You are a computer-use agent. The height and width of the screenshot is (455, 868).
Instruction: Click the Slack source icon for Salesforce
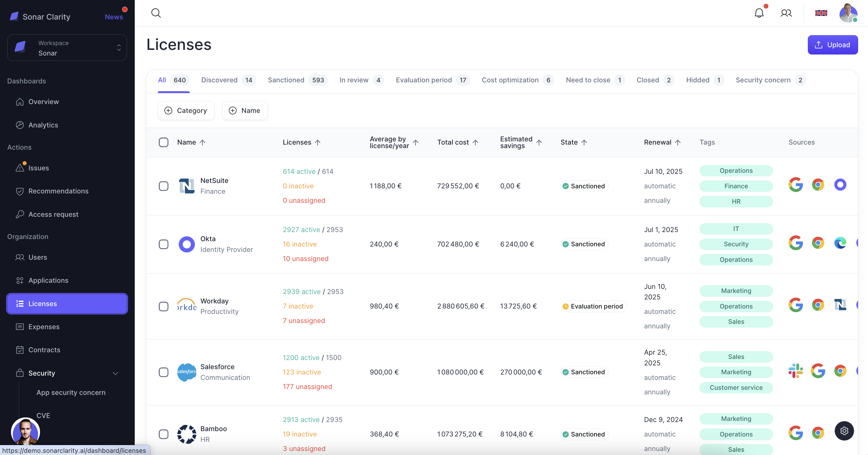[796, 371]
